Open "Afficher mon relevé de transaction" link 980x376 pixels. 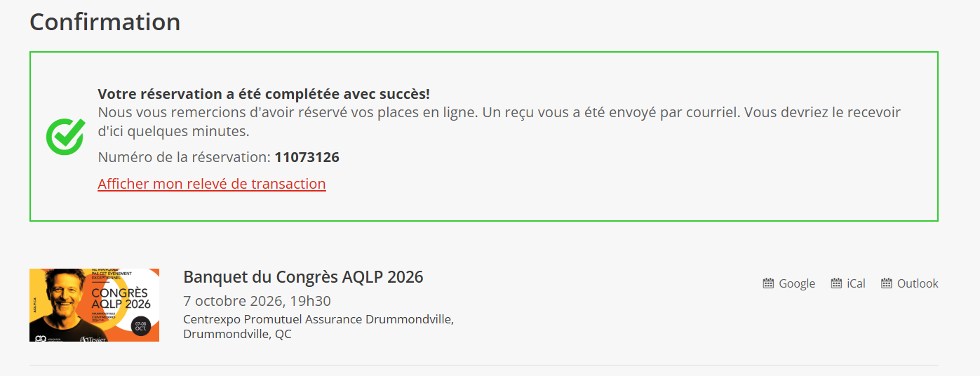pyautogui.click(x=212, y=184)
